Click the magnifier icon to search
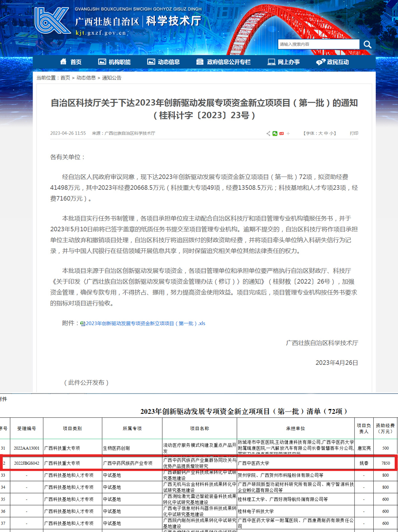 pyautogui.click(x=367, y=44)
